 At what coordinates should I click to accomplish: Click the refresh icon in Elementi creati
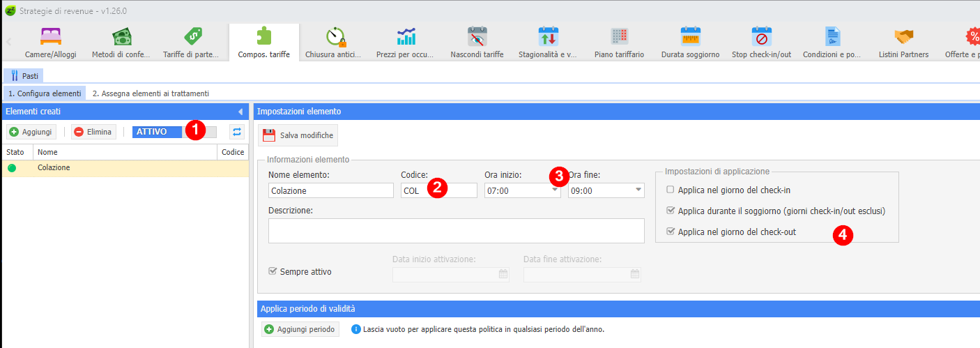pos(237,131)
